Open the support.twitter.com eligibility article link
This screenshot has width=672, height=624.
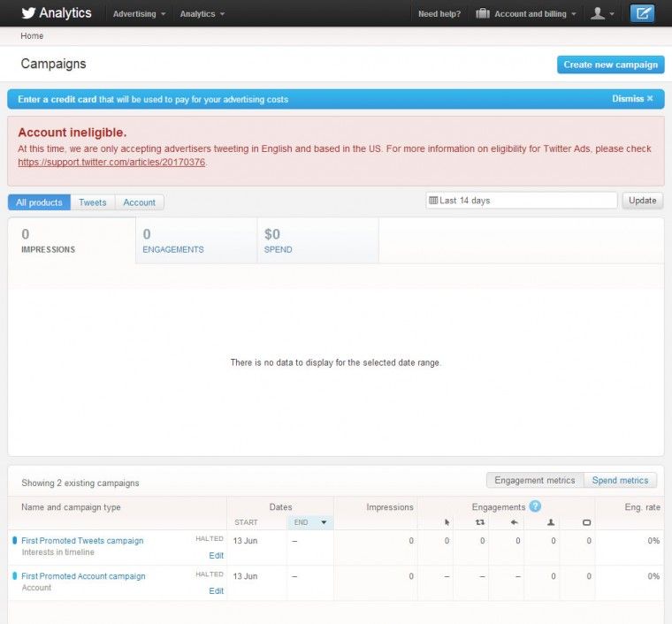[x=111, y=163]
